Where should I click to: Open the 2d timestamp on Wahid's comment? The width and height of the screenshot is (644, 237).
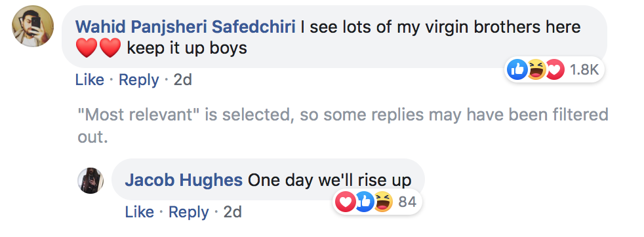coord(183,80)
